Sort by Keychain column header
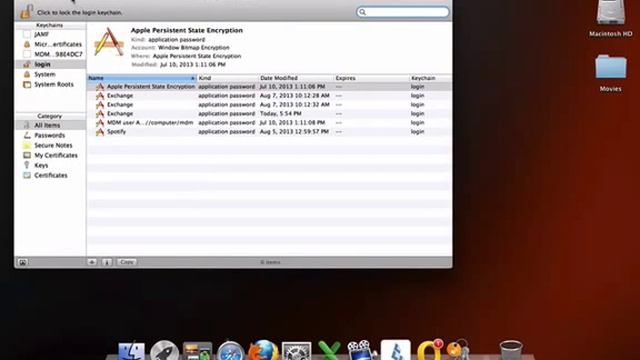Image resolution: width=640 pixels, height=360 pixels. 430,78
